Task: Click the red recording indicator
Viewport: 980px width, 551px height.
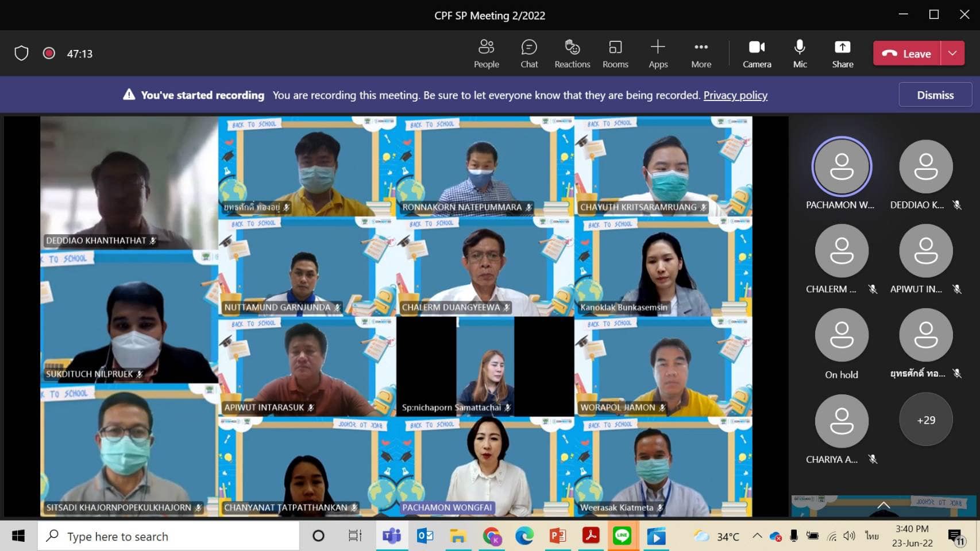Action: 49,53
